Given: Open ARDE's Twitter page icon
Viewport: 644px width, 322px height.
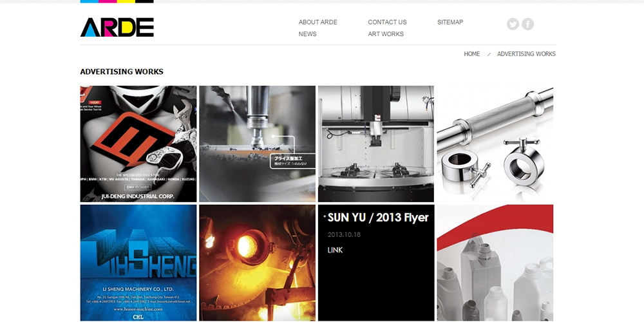Looking at the screenshot, I should (x=513, y=24).
